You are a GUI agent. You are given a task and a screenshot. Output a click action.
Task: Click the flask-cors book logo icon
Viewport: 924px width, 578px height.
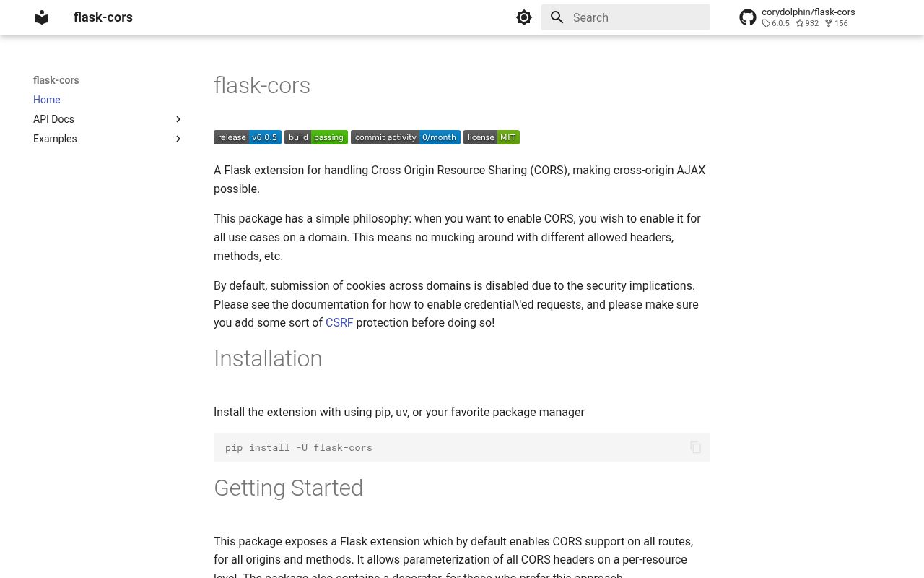[42, 17]
